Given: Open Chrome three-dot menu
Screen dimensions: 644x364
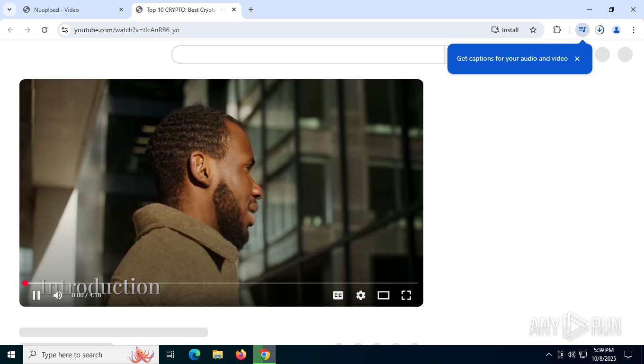Looking at the screenshot, I should tap(634, 30).
